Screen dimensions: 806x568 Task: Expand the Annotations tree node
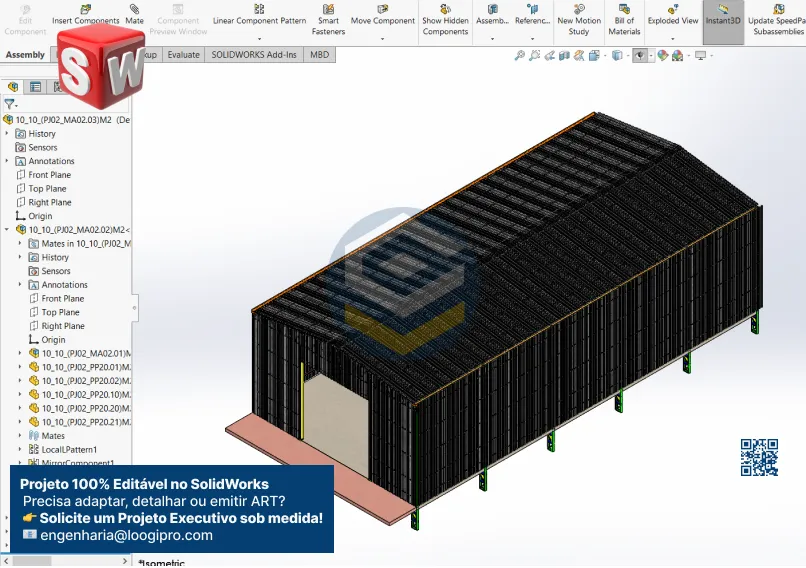click(x=7, y=161)
